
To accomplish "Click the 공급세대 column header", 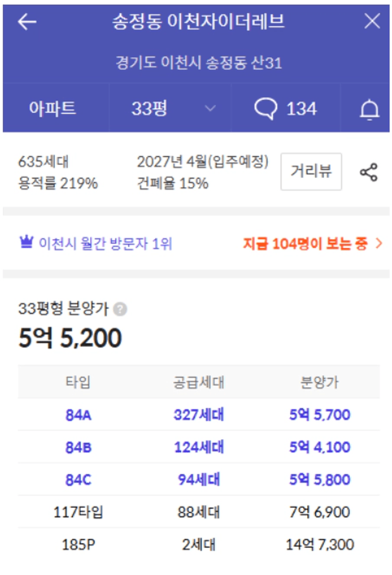I will coord(199,382).
